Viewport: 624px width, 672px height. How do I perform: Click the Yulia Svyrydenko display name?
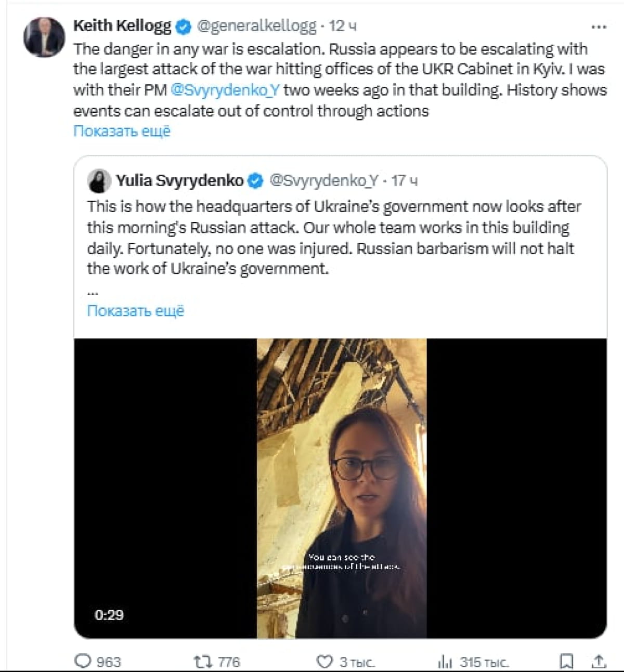[x=179, y=181]
